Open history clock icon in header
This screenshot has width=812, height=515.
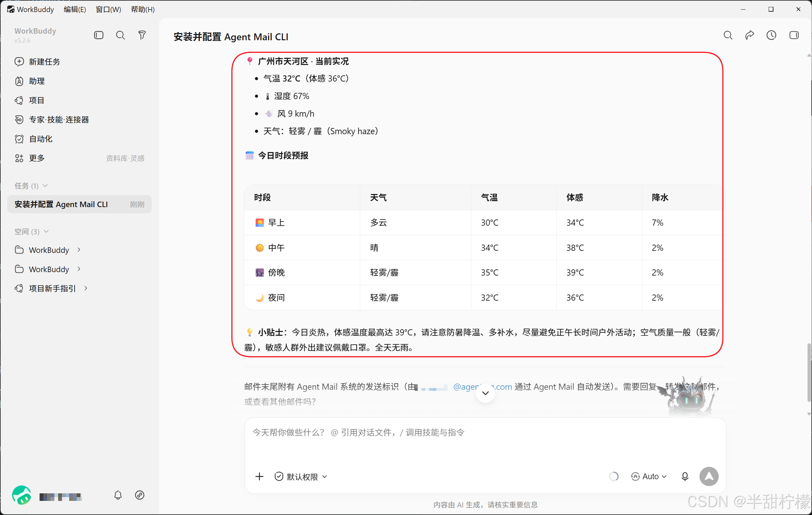[x=771, y=35]
